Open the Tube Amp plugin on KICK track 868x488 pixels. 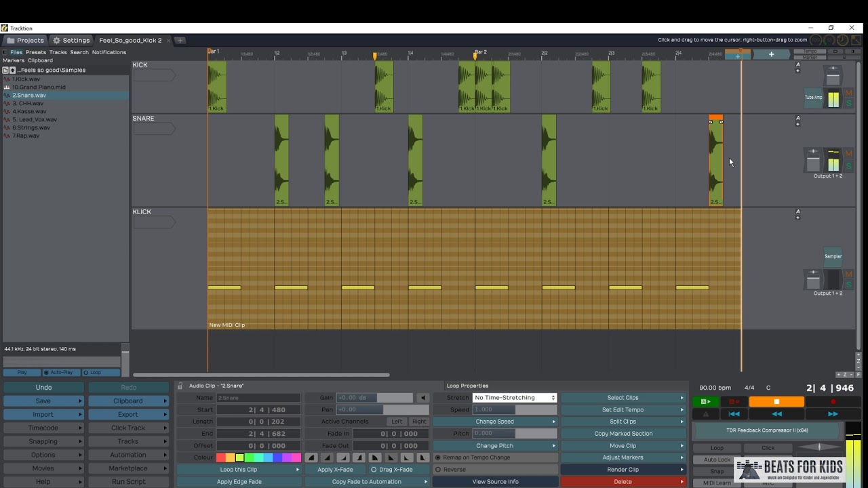813,98
